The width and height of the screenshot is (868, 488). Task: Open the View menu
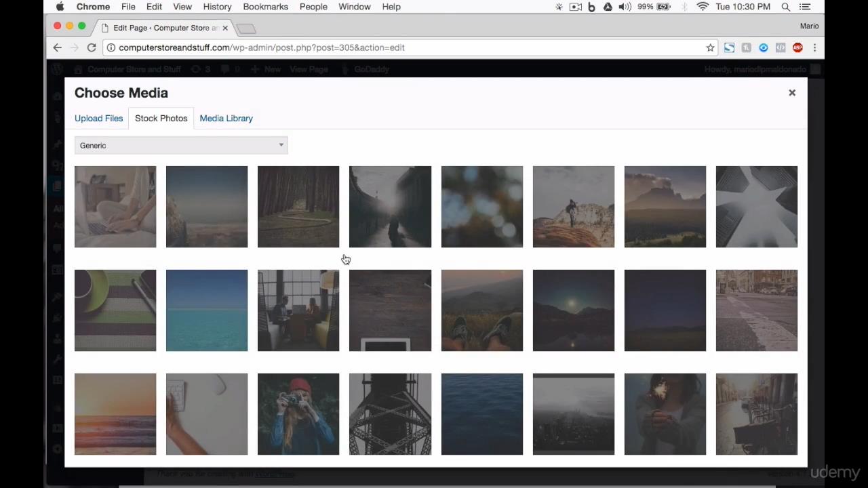(x=182, y=7)
